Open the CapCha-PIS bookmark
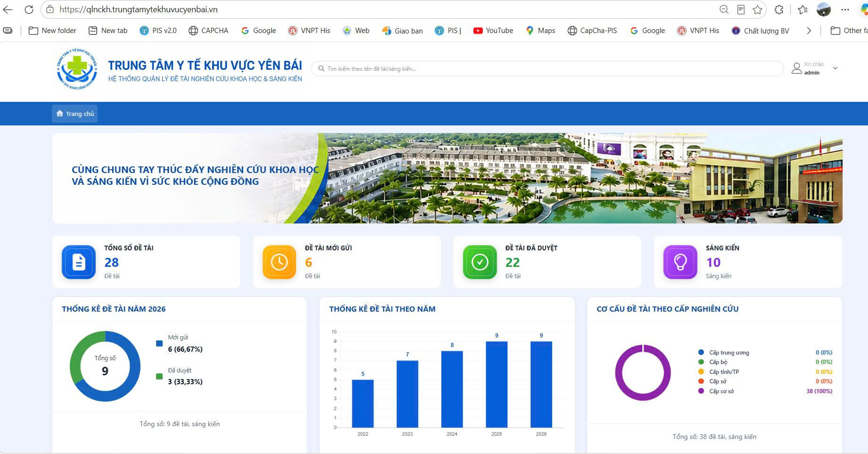This screenshot has height=454, width=868. click(x=592, y=31)
